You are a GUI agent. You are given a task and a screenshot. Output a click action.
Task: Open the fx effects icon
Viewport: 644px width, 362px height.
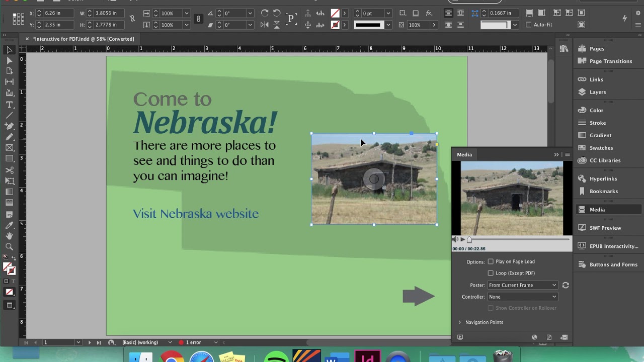point(429,13)
